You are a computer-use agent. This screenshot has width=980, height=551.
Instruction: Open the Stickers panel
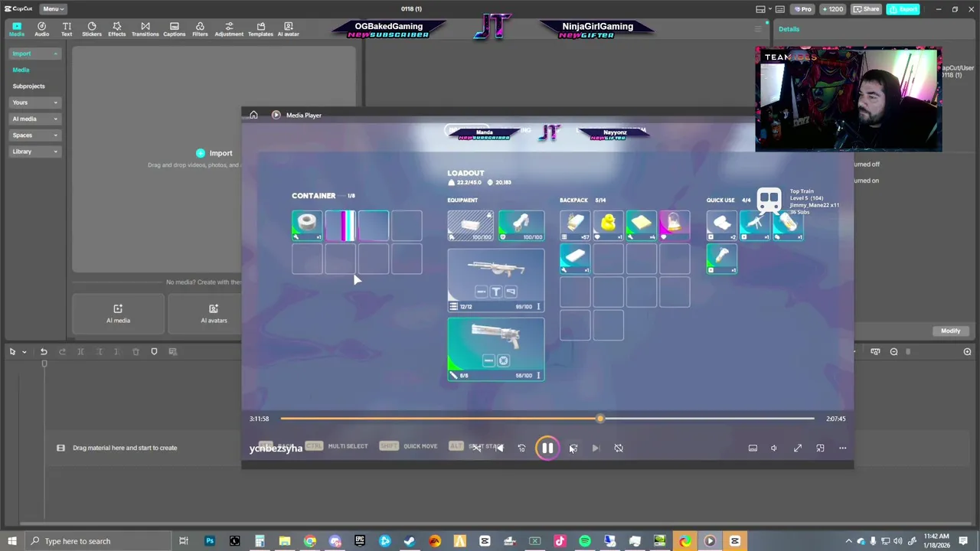pos(92,29)
